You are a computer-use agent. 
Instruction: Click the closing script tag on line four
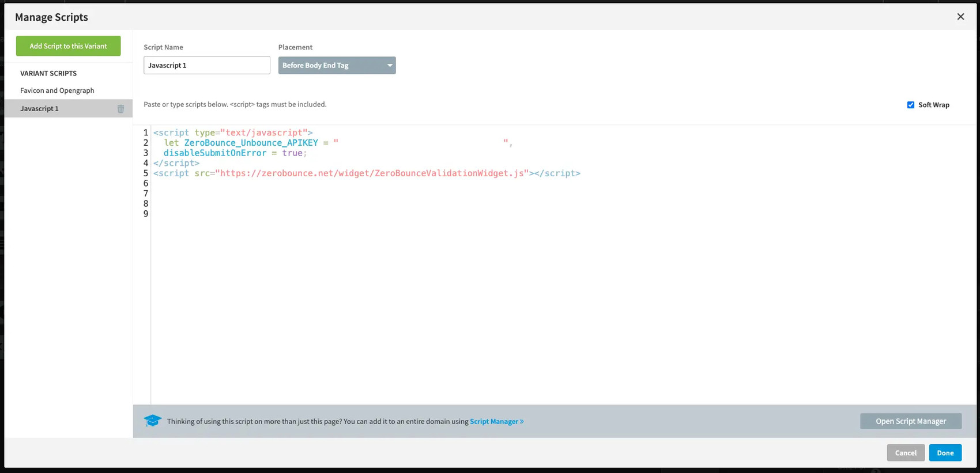176,163
